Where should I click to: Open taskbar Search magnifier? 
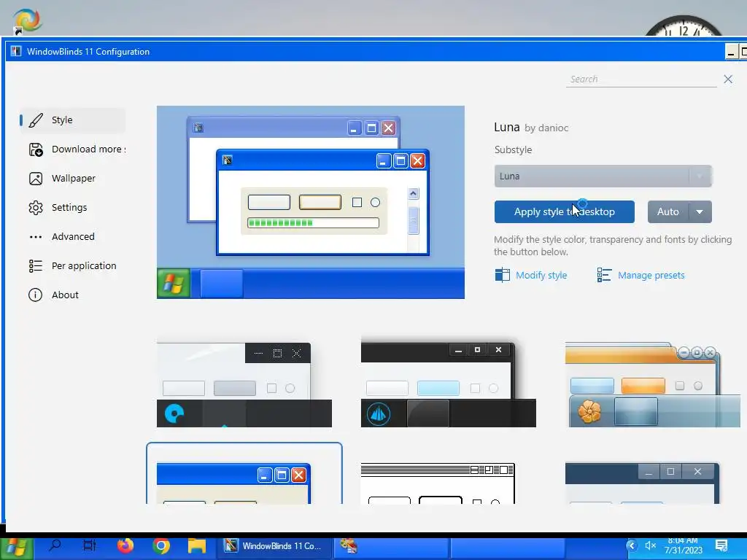click(55, 545)
